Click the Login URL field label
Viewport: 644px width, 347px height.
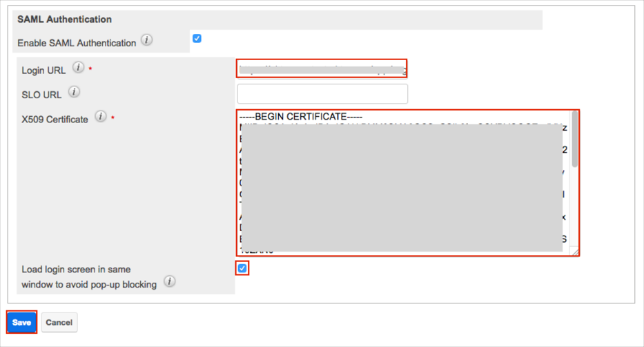[43, 71]
